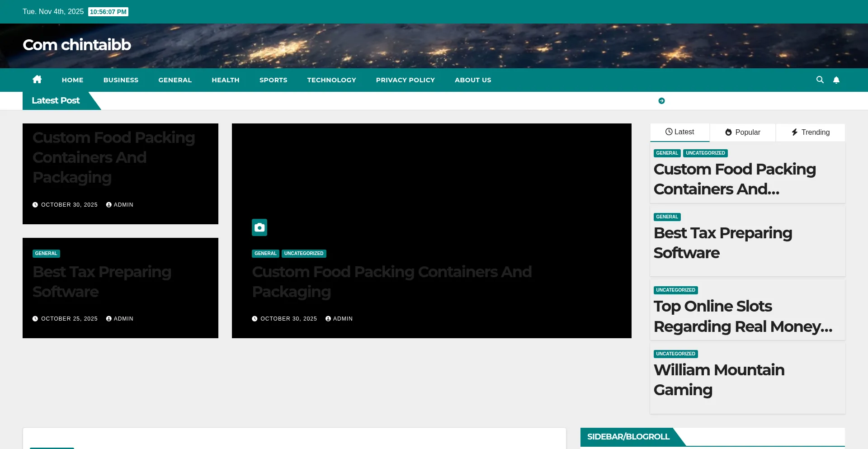
Task: Switch to the Trending tab
Action: (x=810, y=132)
